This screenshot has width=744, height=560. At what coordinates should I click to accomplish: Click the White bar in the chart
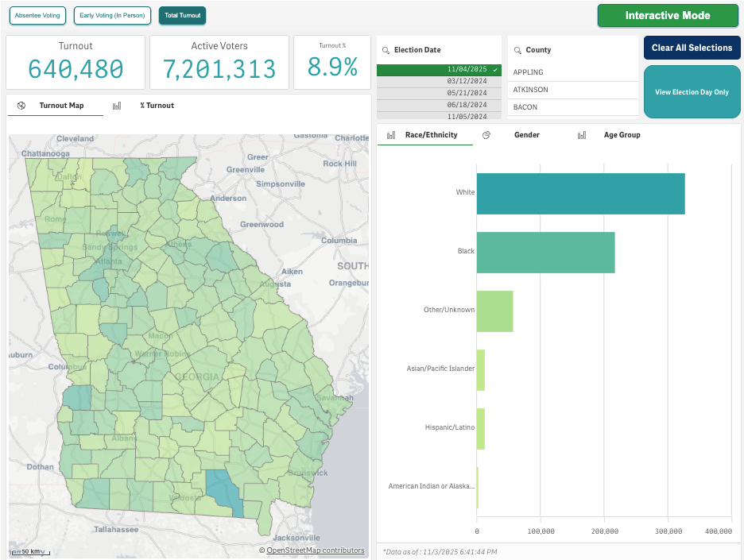coord(580,193)
